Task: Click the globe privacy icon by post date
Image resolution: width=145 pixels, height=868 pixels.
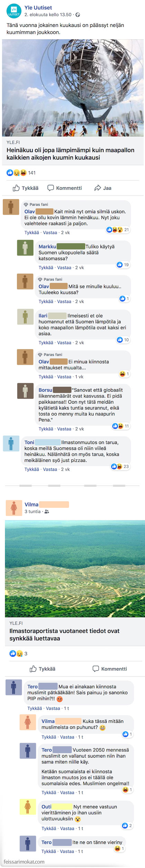Action: click(78, 15)
